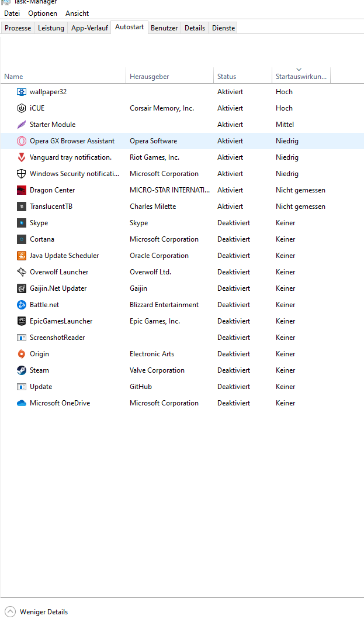Click the Skype icon

pos(22,223)
